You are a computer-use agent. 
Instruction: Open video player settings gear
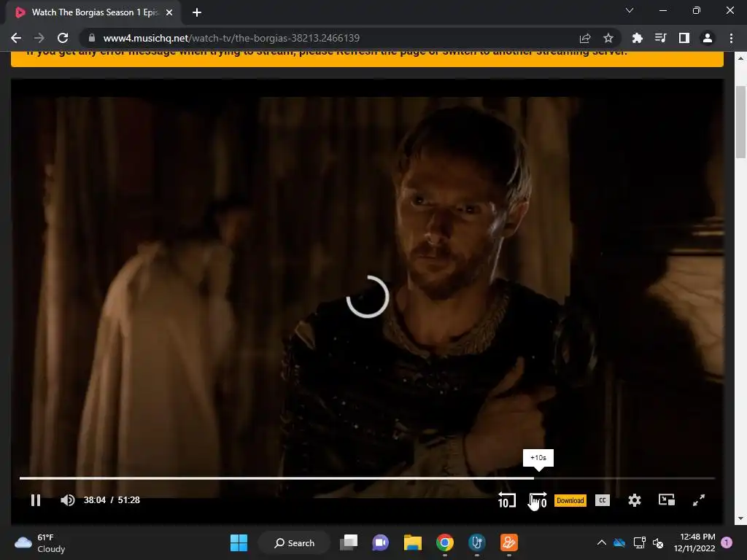click(x=634, y=500)
